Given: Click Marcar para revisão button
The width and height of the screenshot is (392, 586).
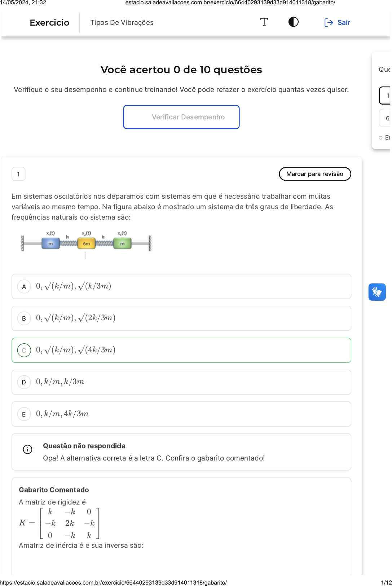Looking at the screenshot, I should tap(314, 174).
